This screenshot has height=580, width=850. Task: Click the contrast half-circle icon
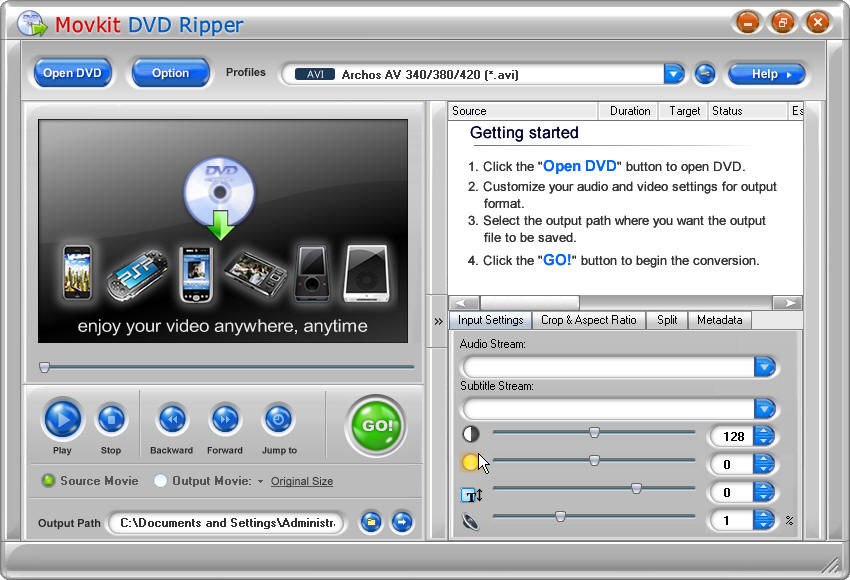click(471, 434)
